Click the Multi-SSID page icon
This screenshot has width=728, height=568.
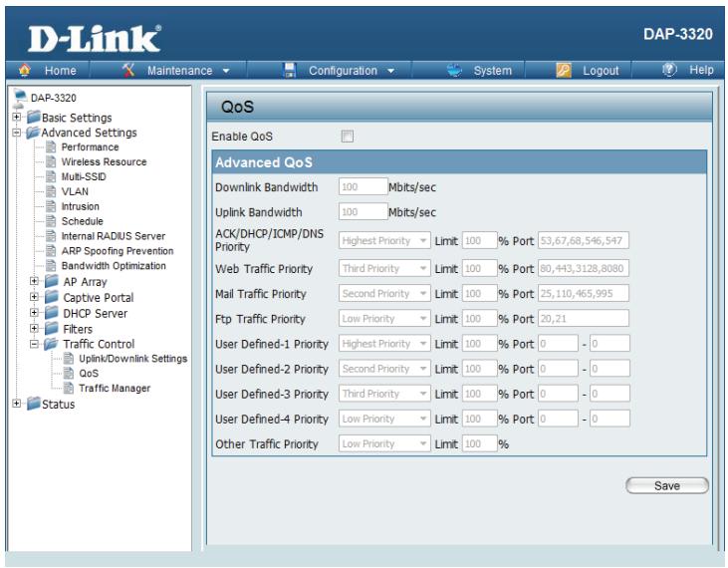click(51, 177)
